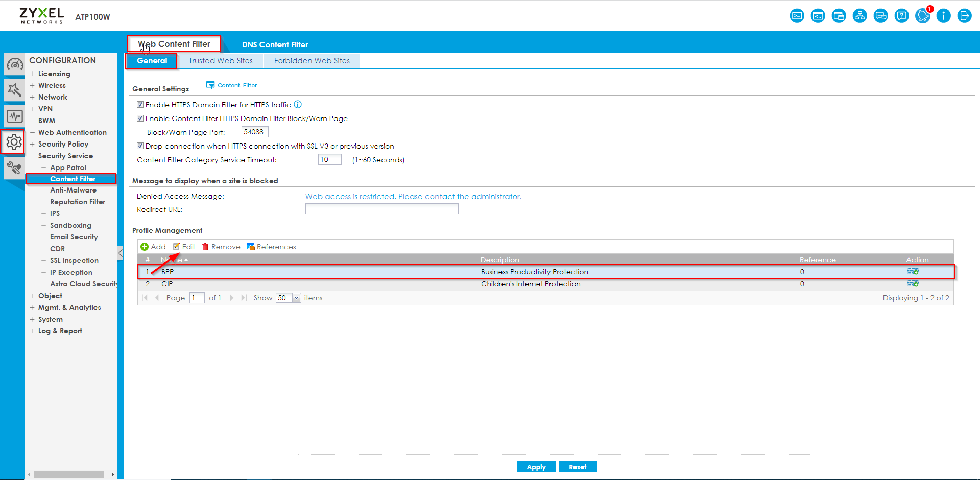980x480 pixels.
Task: Click the network site map icon
Action: click(x=860, y=16)
